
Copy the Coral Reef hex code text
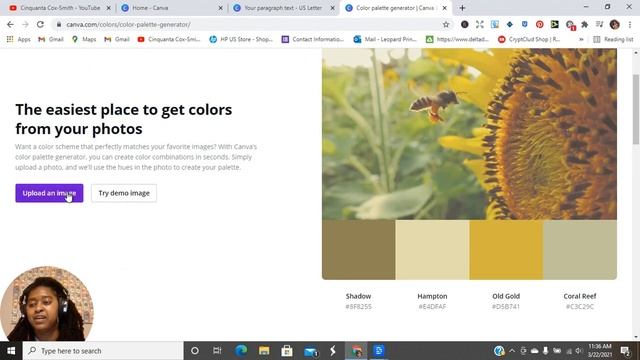click(580, 307)
